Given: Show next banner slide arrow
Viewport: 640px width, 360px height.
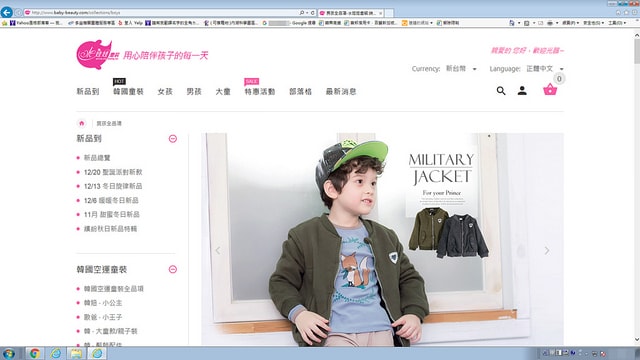Looking at the screenshot, I should click(547, 250).
